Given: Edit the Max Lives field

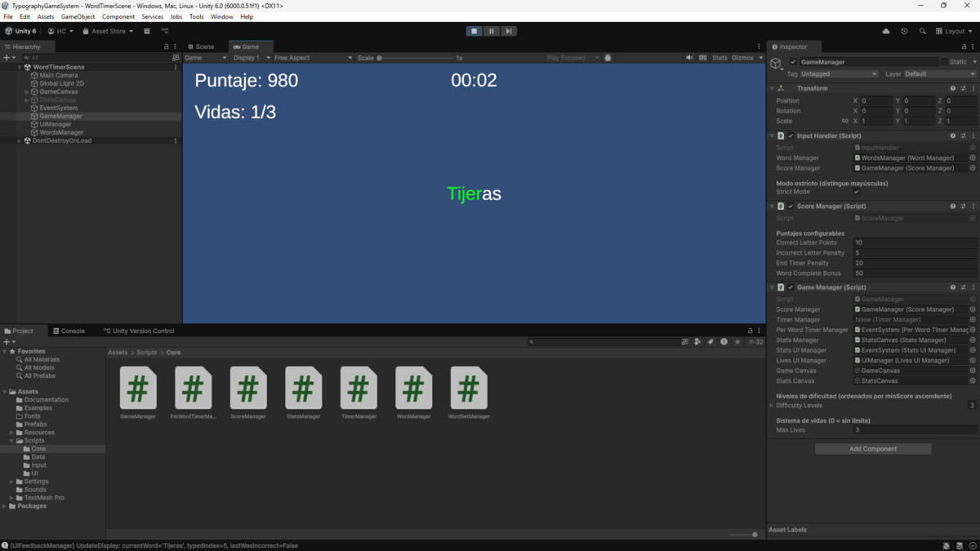Looking at the screenshot, I should (914, 430).
